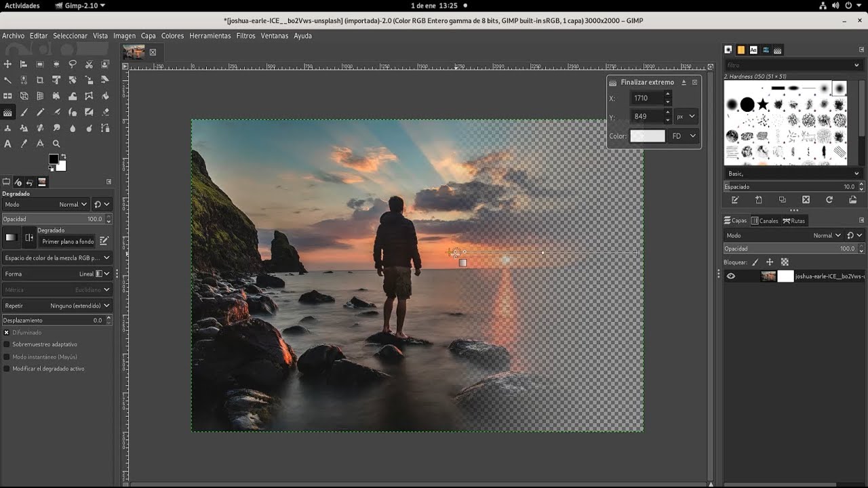Click the endpoint Color swatch
Screen dimensions: 868x488
(x=648, y=136)
